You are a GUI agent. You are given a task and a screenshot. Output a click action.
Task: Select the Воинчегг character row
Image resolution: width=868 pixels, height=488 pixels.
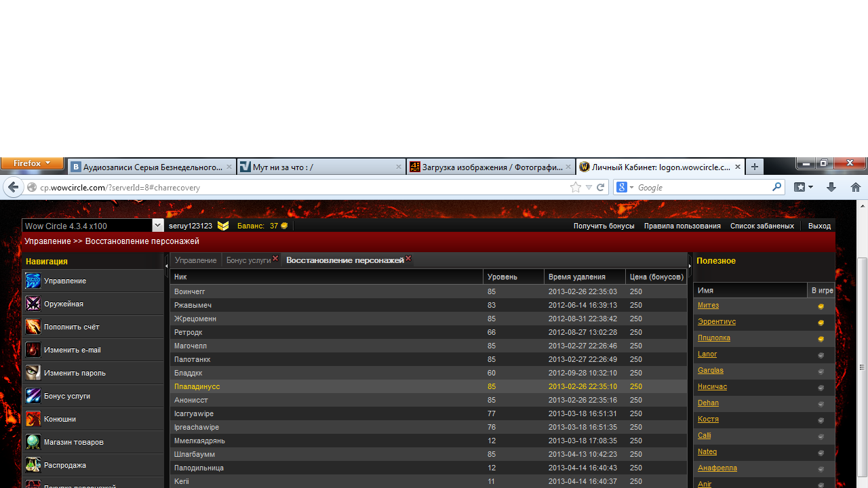(428, 291)
